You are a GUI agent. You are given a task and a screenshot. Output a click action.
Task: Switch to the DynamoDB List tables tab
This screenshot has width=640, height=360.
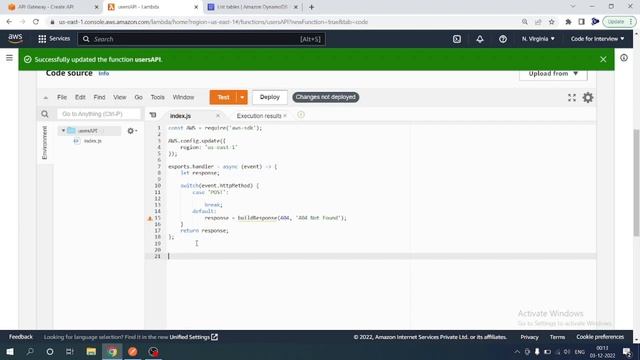point(252,7)
